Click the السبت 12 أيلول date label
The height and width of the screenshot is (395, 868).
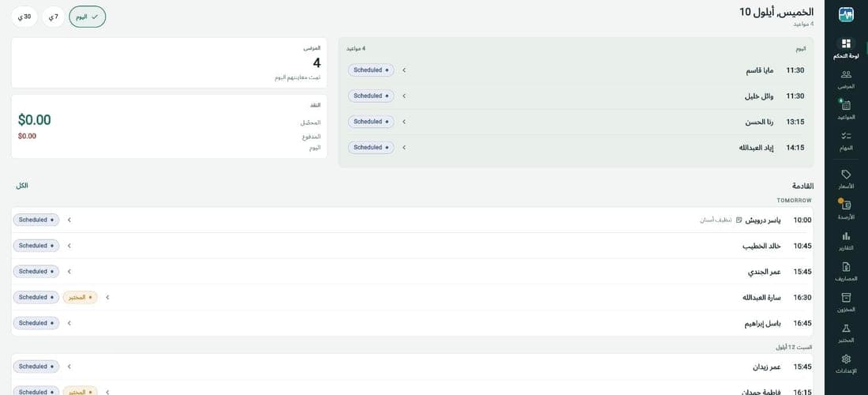click(793, 347)
